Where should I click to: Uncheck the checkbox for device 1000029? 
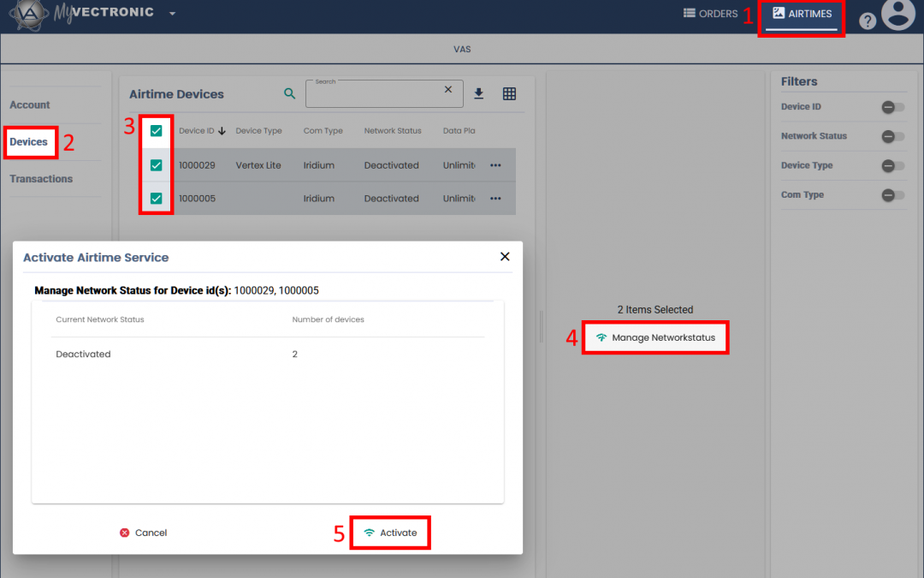tap(156, 165)
